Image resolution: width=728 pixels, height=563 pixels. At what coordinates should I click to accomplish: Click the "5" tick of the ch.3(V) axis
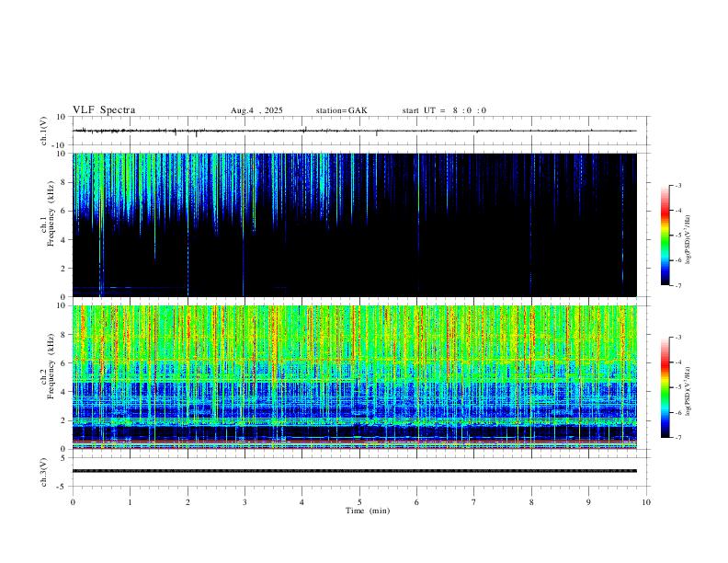pos(64,458)
